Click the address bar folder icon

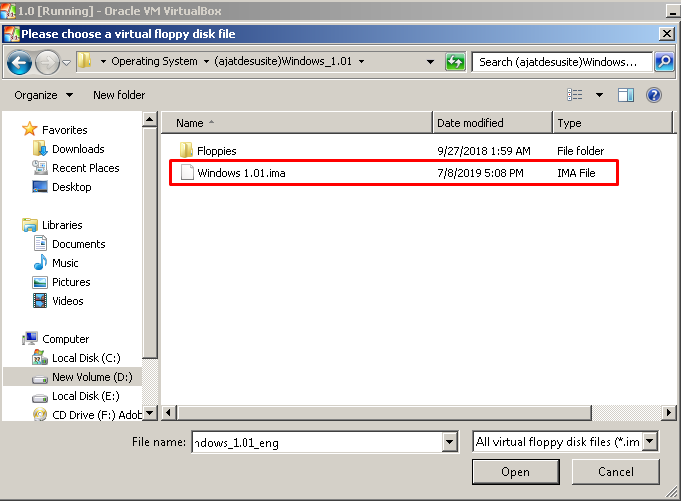click(x=85, y=61)
